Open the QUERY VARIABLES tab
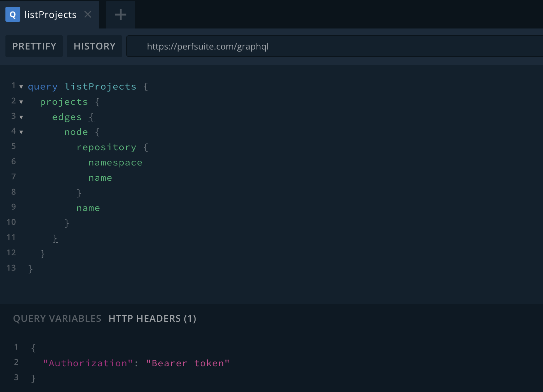 point(57,318)
